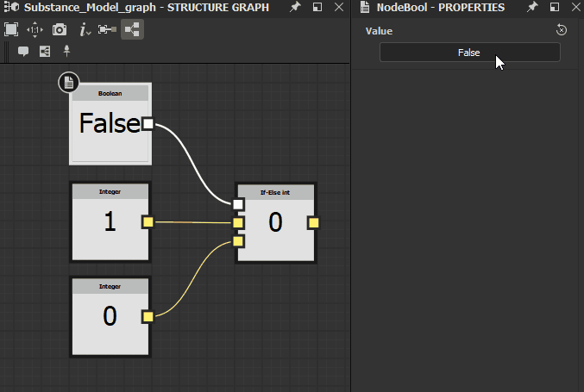Screen dimensions: 584x392
Task: Toggle the highlighted graph structure icon
Action: tap(132, 29)
